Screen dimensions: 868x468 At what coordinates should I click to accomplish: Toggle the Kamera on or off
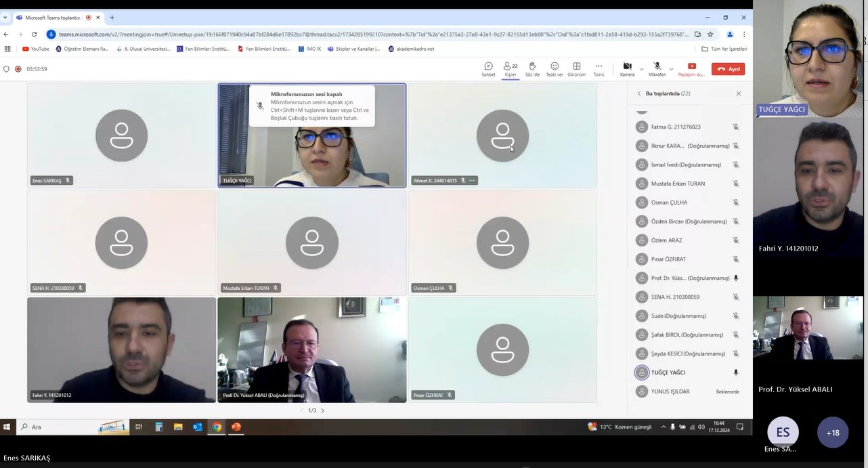click(627, 68)
